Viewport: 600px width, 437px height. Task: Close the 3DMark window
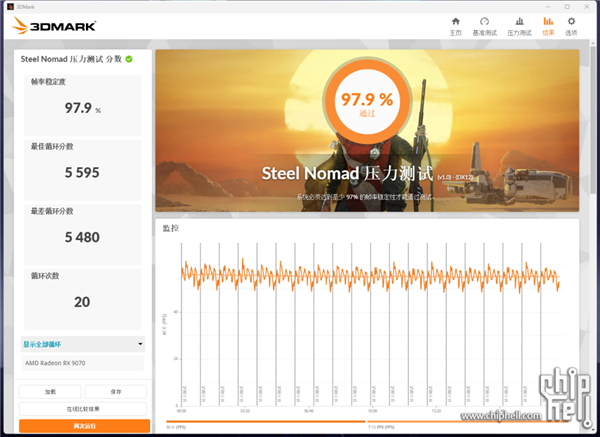pos(587,7)
